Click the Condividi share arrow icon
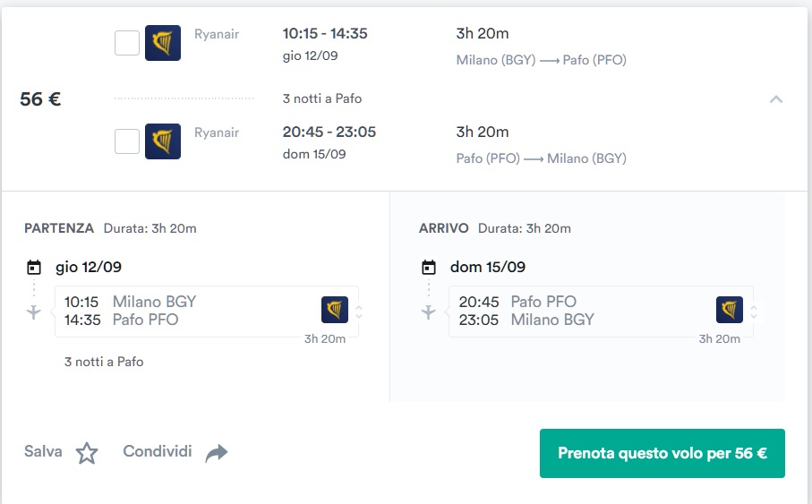The image size is (812, 504). 217,453
